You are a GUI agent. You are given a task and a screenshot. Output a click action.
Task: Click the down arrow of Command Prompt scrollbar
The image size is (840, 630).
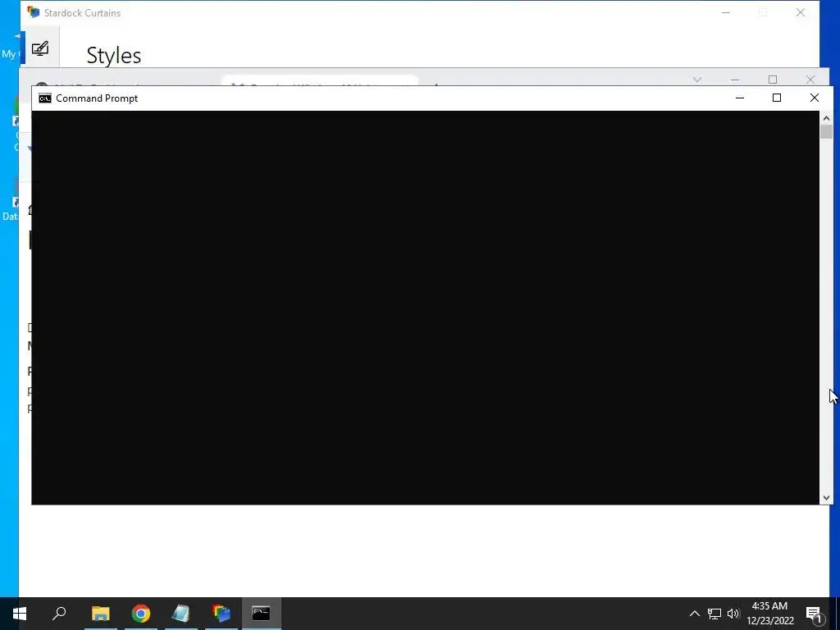click(826, 498)
